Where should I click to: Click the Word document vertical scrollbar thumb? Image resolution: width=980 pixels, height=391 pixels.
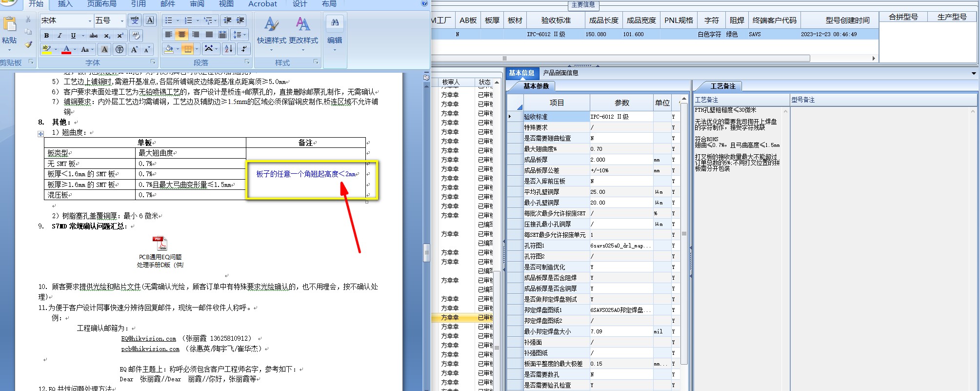pos(426,253)
